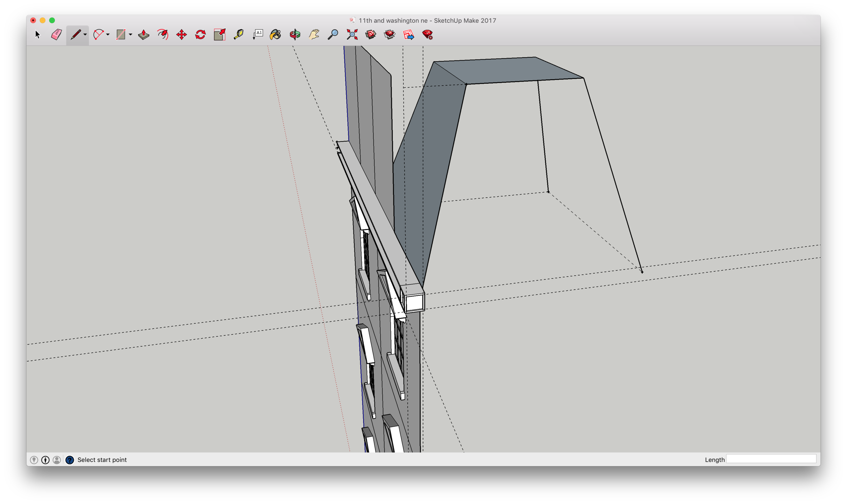The width and height of the screenshot is (847, 504).
Task: Activate the Paint Bucket tool
Action: point(275,35)
